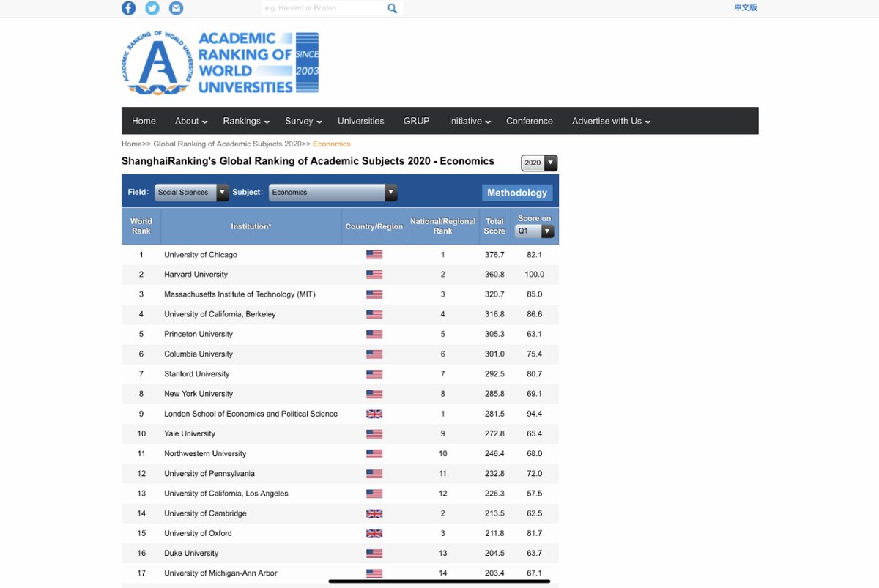Open the GRUP menu item

(x=417, y=121)
